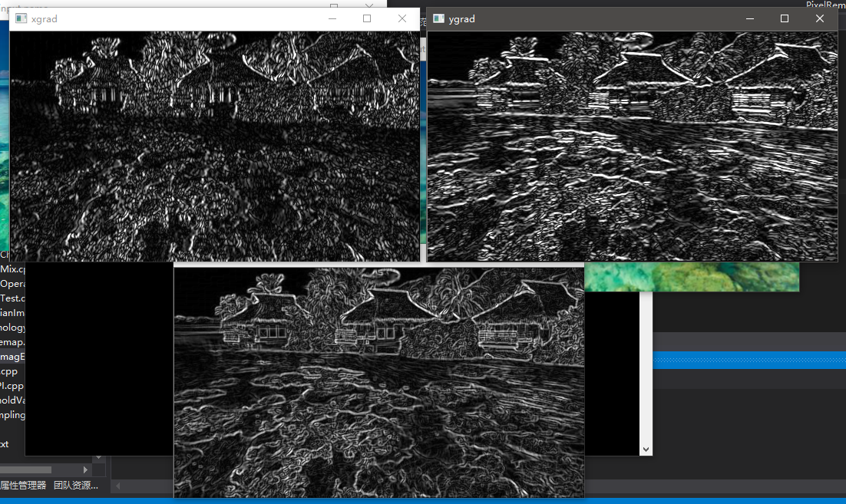Select the holdVa file in list

tap(12, 400)
